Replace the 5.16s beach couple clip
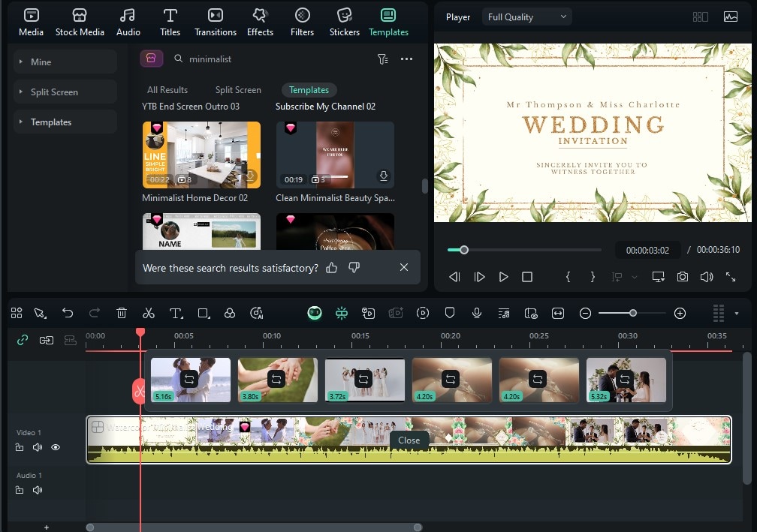The width and height of the screenshot is (757, 532). tap(189, 380)
